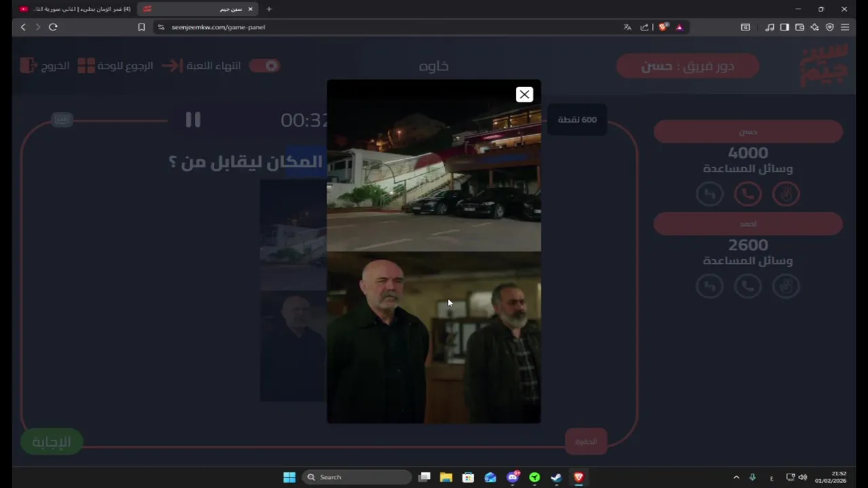
Task: Open Task View on taskbar
Action: click(x=425, y=477)
